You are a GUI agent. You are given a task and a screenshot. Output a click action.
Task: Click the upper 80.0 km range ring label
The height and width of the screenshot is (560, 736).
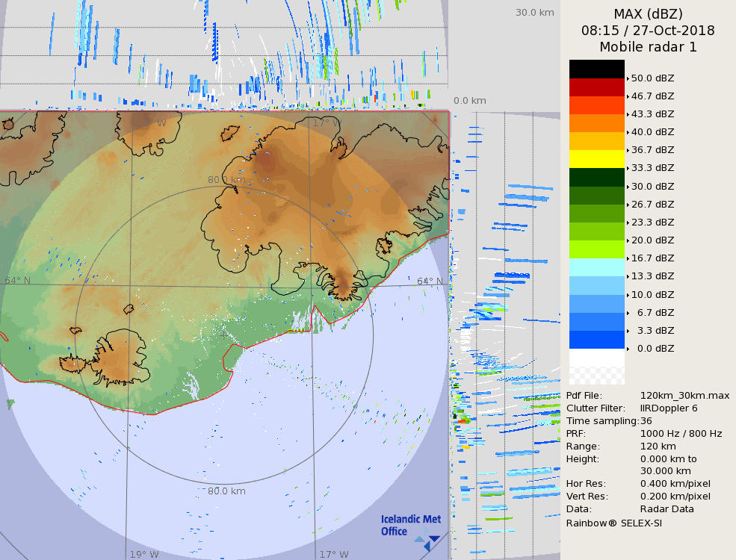pos(226,180)
